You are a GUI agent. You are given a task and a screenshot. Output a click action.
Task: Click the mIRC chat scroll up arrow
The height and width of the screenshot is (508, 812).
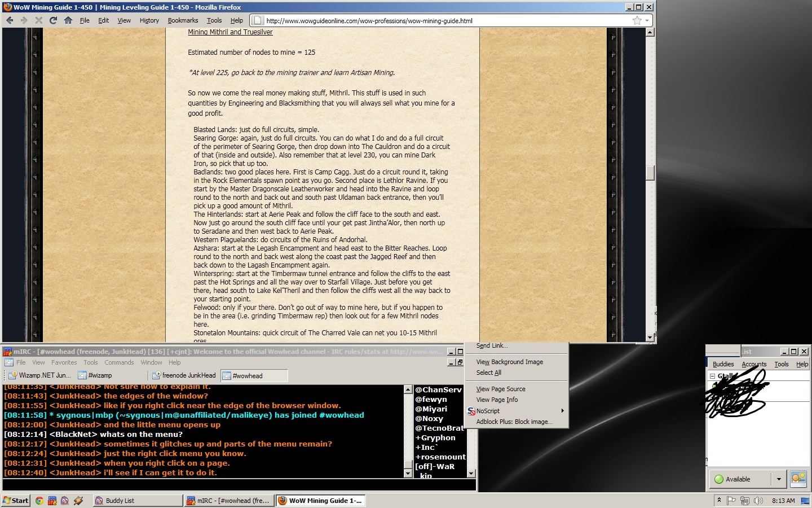[408, 389]
